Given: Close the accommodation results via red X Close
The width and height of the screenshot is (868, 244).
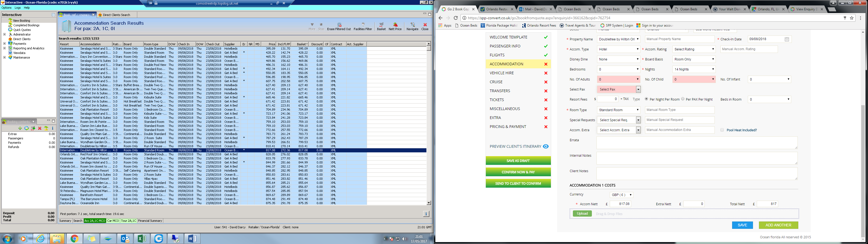Looking at the screenshot, I should 425,26.
